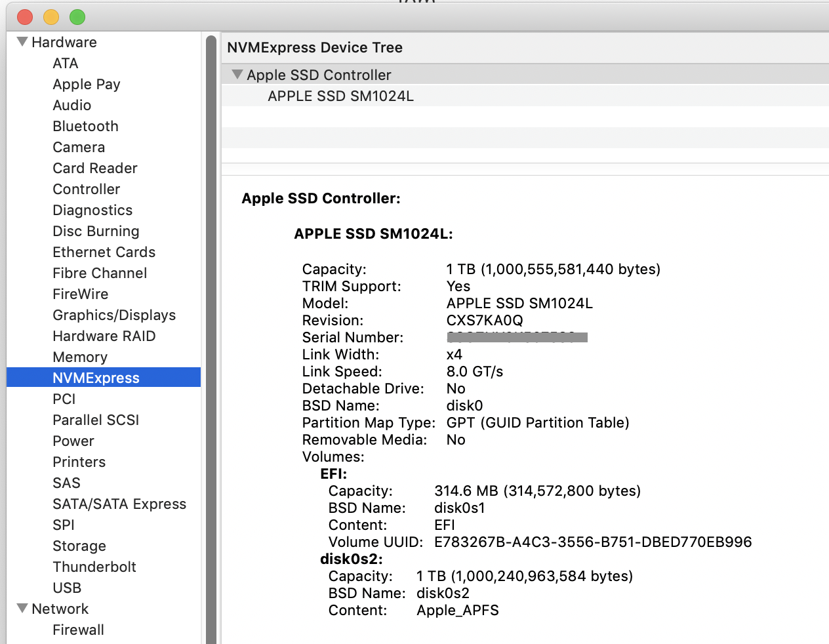Collapse the Apple SSD Controller tree

[237, 75]
